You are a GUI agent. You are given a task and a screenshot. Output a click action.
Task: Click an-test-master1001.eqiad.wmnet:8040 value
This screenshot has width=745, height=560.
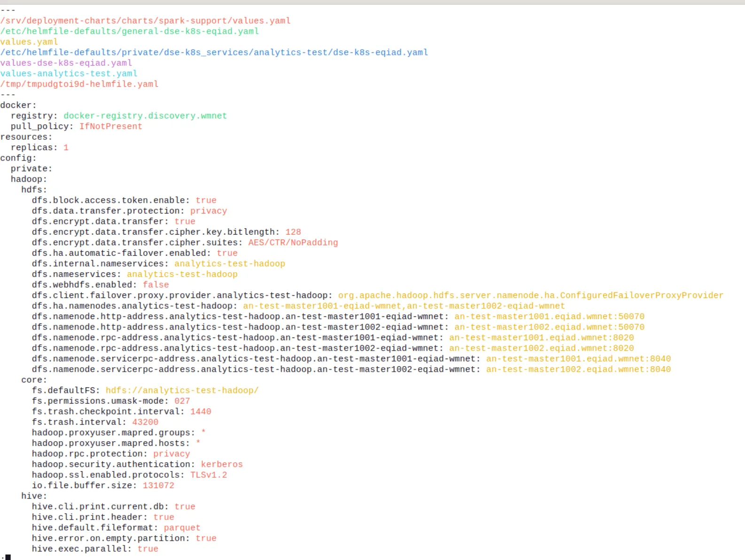pyautogui.click(x=579, y=359)
